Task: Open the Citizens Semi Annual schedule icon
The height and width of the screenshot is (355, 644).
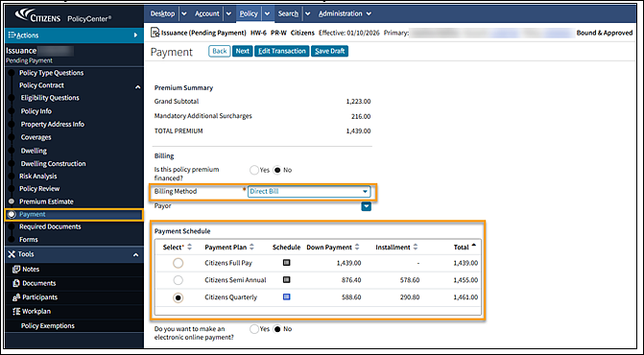Action: [287, 280]
